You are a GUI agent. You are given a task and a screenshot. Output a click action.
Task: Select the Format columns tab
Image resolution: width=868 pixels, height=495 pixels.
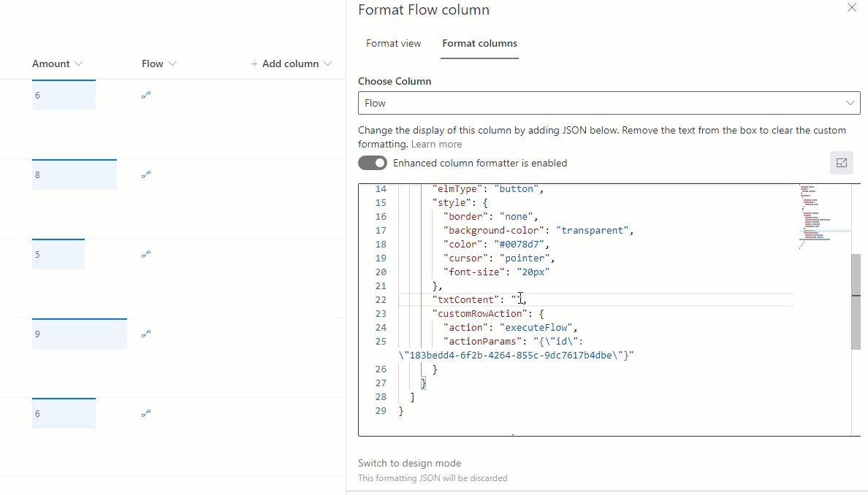pyautogui.click(x=479, y=44)
